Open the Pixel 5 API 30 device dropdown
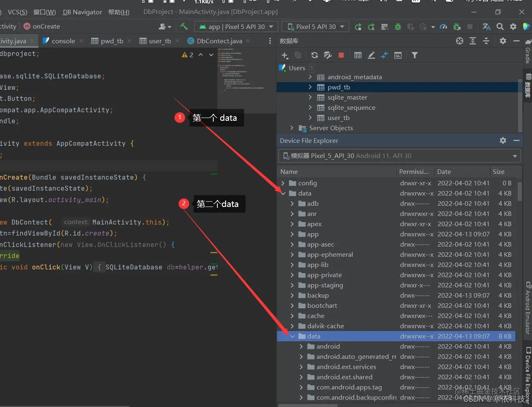Viewport: 532px width, 407px height. click(x=315, y=27)
